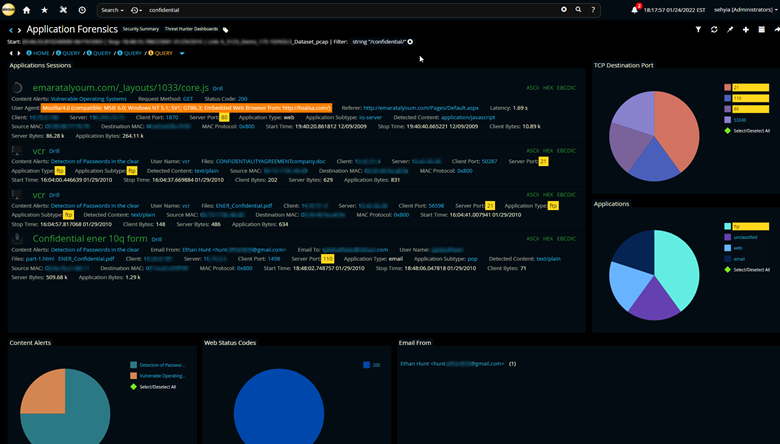
Task: Click CONFIDENTIALITYAGREEMENTcompany.doc file link
Action: click(271, 162)
